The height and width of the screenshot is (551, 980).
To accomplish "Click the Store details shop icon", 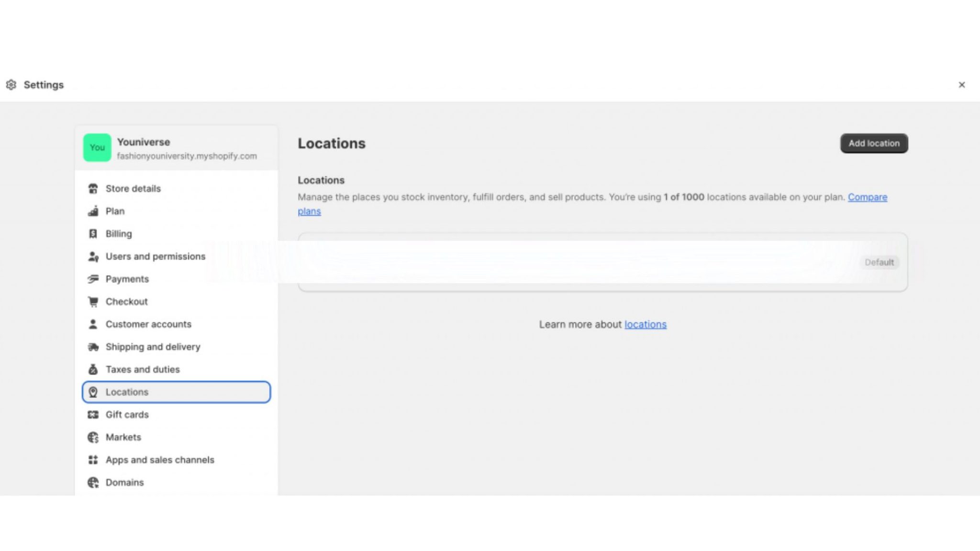I will coord(93,188).
